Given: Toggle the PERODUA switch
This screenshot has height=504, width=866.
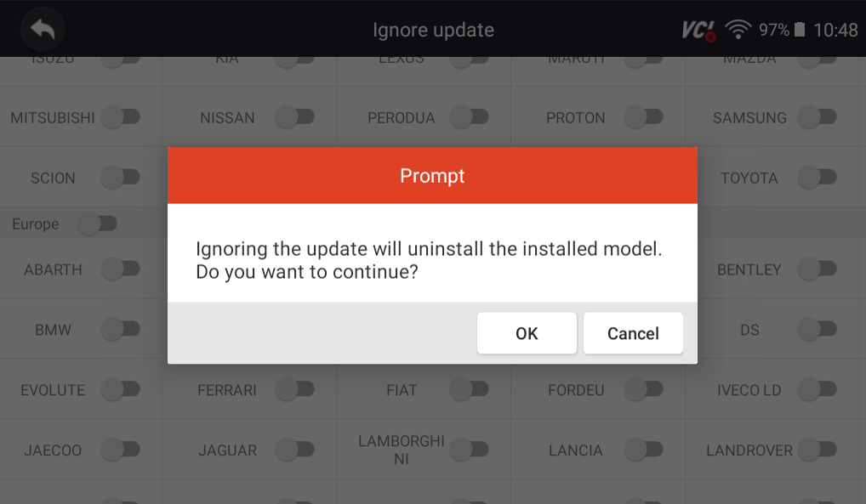Looking at the screenshot, I should pyautogui.click(x=470, y=116).
